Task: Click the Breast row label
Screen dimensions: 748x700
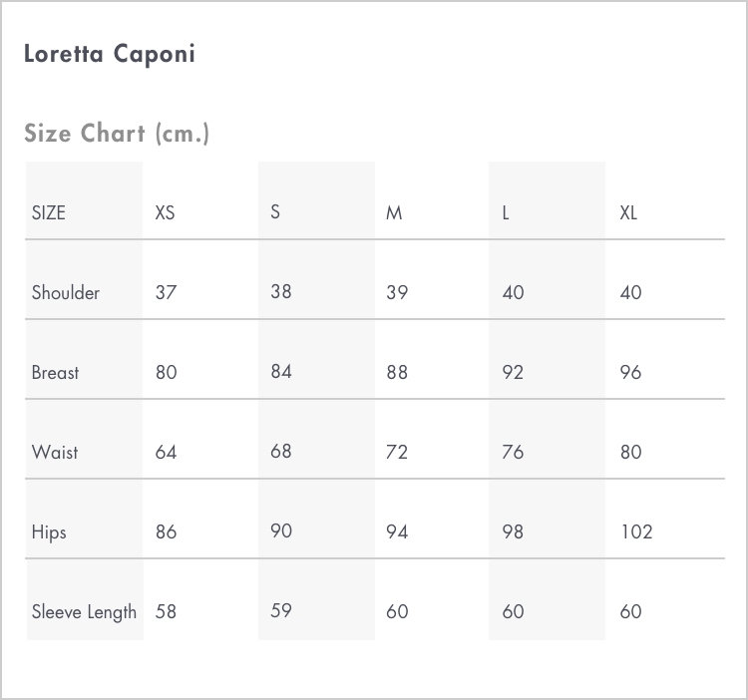Action: pos(55,372)
